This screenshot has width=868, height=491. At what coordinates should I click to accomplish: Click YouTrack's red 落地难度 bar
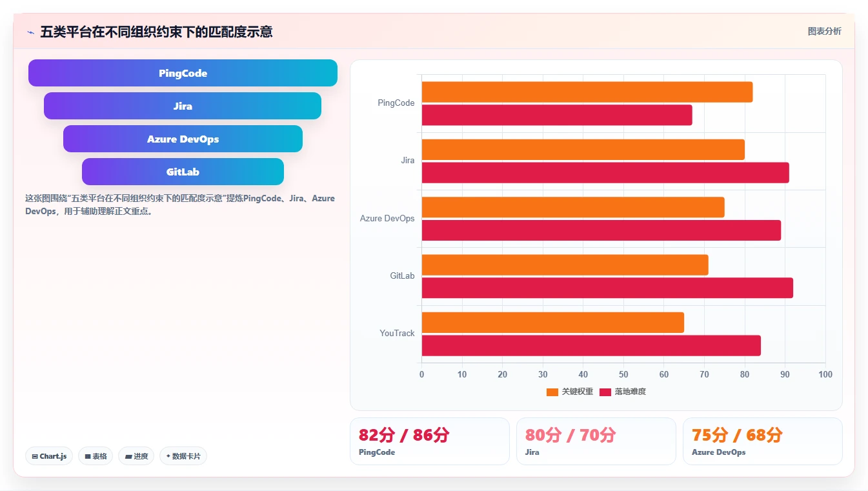tap(591, 346)
